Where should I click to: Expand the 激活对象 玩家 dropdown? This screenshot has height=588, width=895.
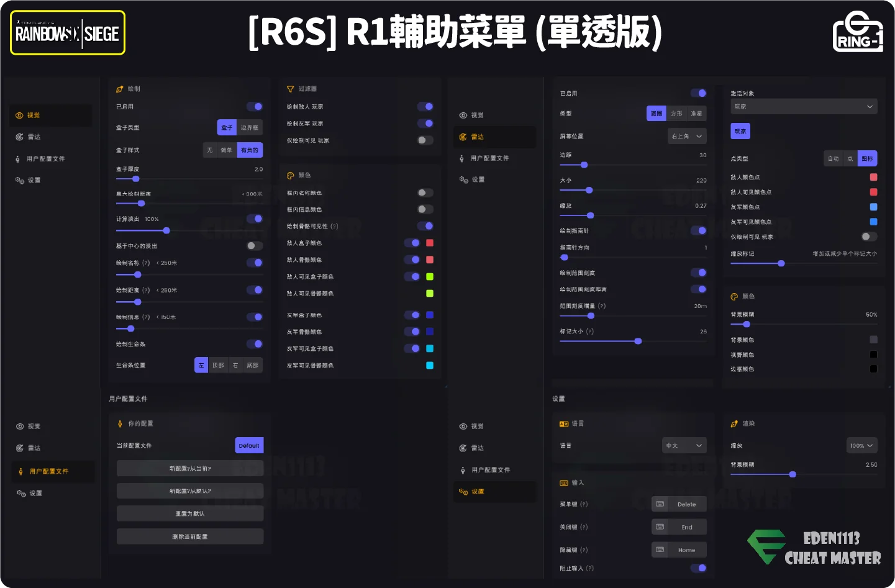[804, 107]
